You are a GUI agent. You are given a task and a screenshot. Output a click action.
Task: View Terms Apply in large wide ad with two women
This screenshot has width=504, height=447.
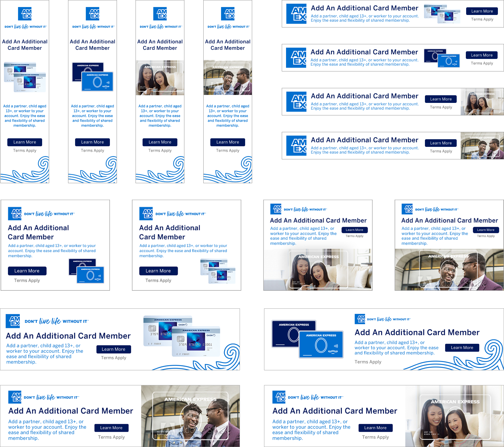(375, 437)
